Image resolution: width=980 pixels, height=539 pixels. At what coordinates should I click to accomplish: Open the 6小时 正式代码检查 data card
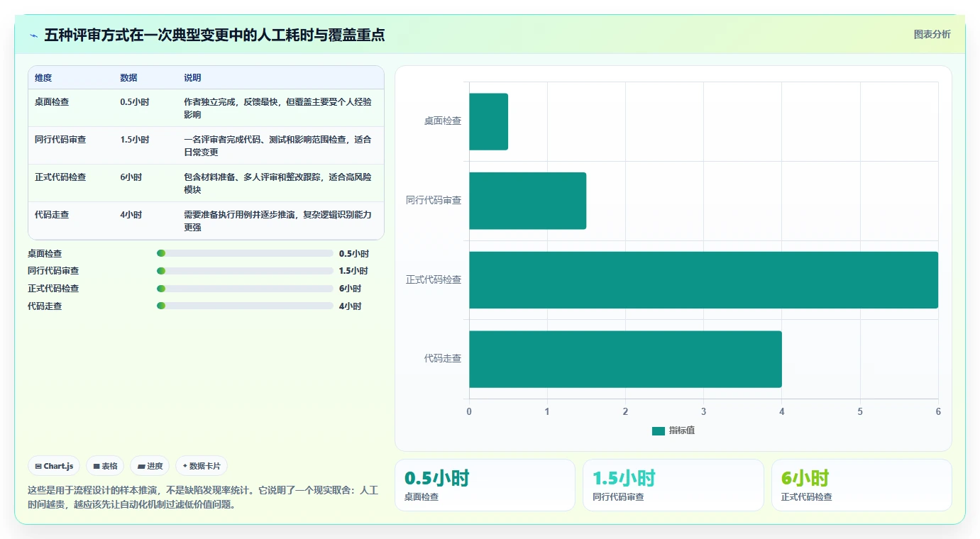click(x=861, y=485)
